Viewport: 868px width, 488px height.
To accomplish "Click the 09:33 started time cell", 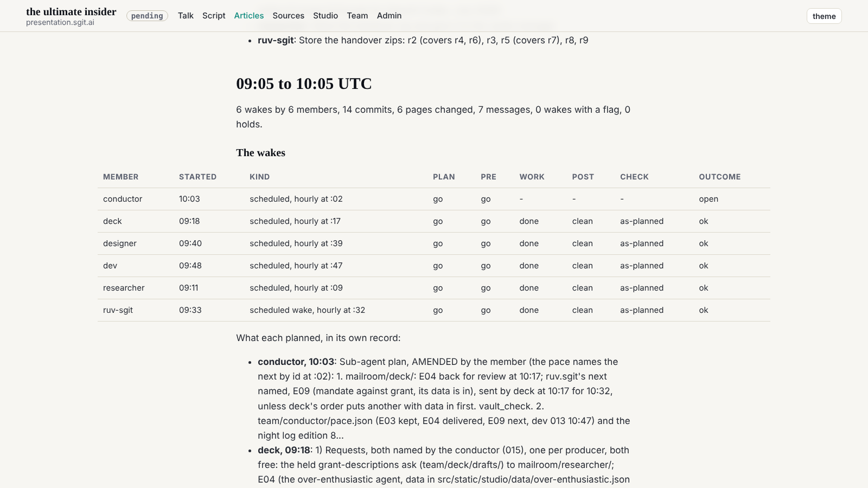I will (190, 310).
